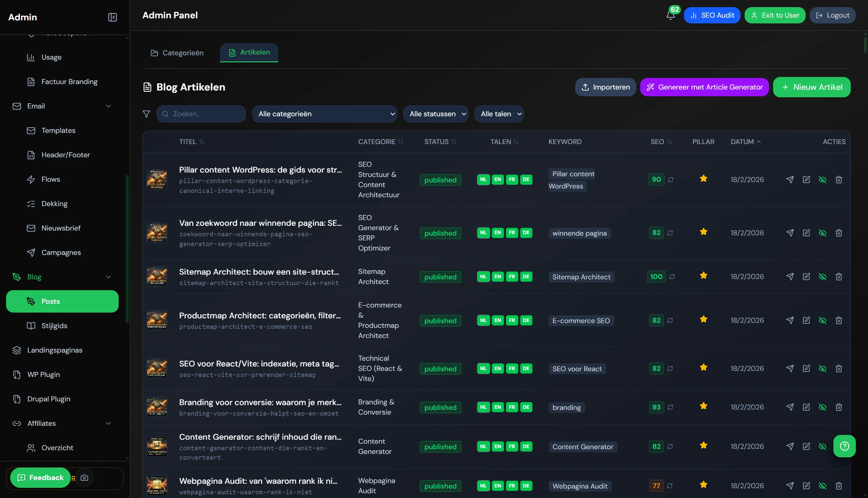The width and height of the screenshot is (868, 498).
Task: Select the Artikelen tab
Action: 249,52
